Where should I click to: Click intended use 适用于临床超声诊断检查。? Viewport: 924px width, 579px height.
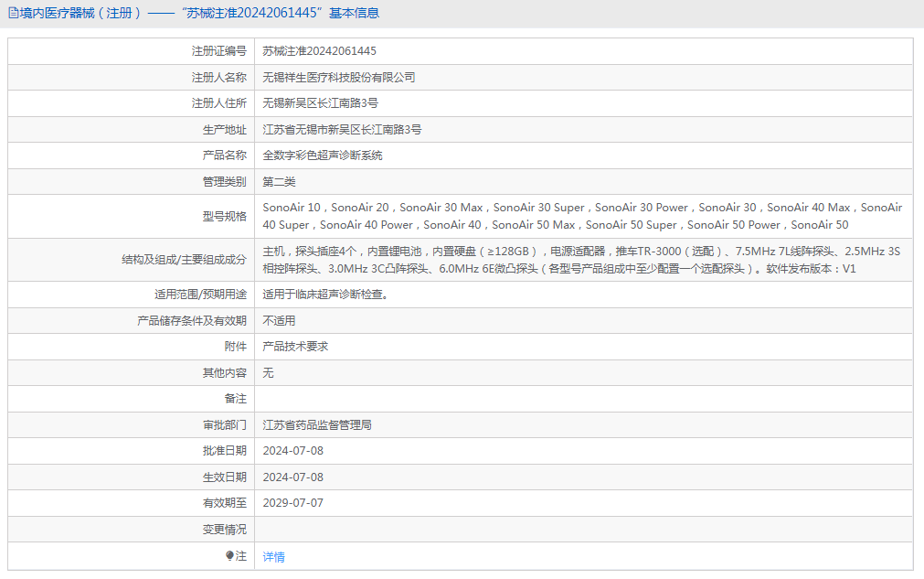coord(325,295)
